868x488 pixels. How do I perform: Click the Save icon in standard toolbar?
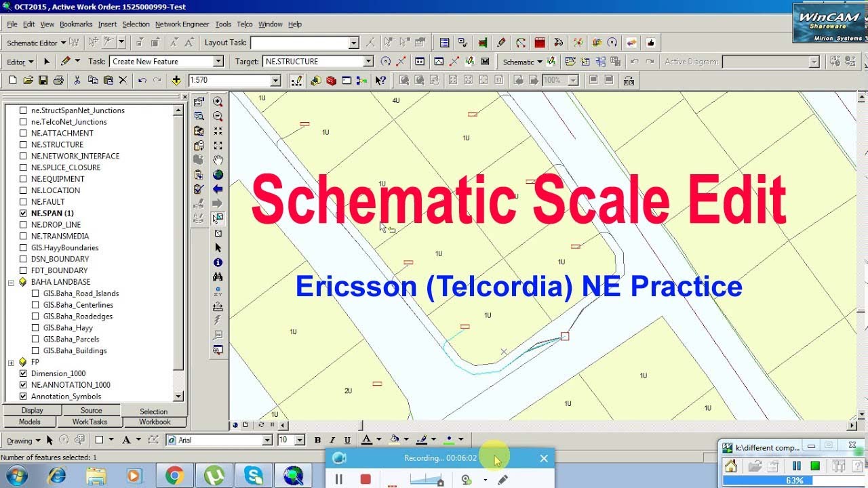coord(43,80)
